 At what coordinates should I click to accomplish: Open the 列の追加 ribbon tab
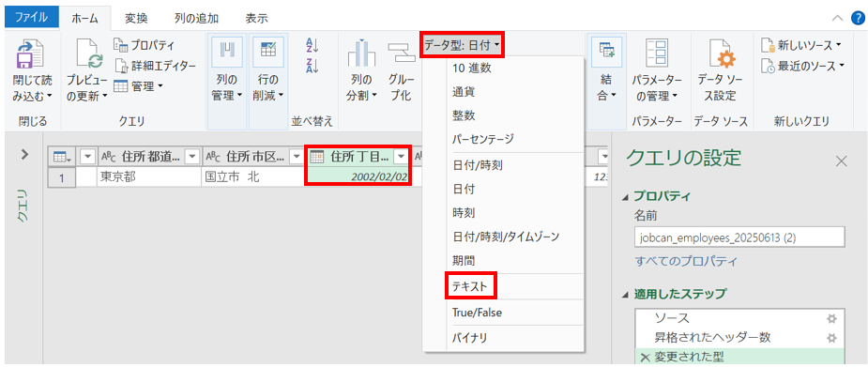[196, 18]
